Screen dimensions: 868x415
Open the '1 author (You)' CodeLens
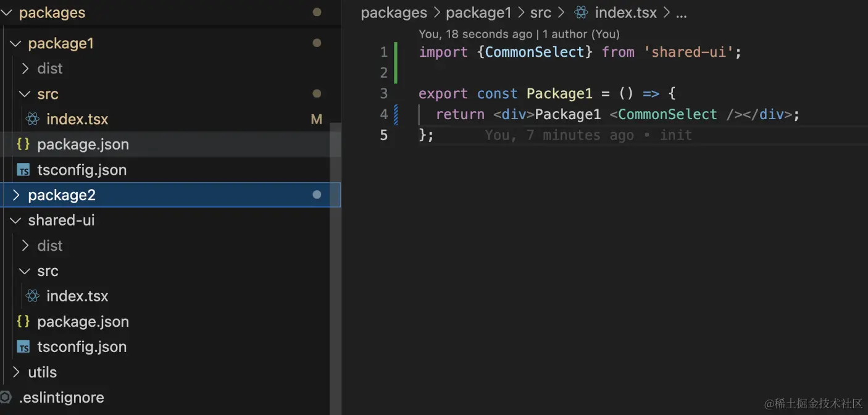581,34
